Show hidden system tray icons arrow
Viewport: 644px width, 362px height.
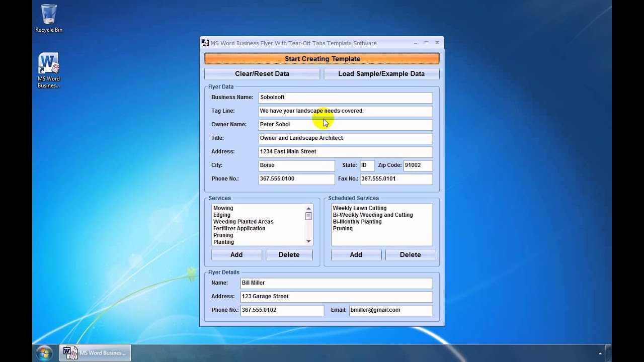click(x=600, y=353)
